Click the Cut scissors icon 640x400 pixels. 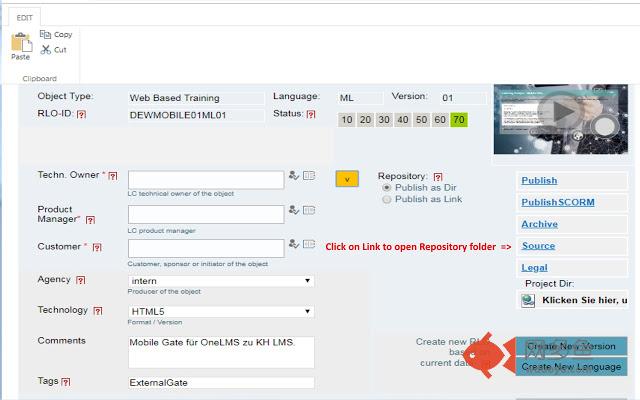pos(45,50)
